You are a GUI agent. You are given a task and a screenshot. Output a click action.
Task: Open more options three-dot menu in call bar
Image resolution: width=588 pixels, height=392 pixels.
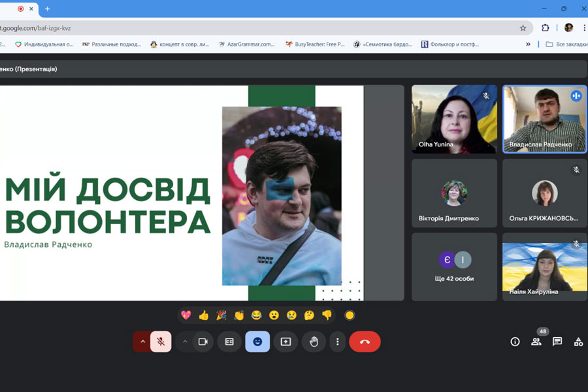point(338,342)
